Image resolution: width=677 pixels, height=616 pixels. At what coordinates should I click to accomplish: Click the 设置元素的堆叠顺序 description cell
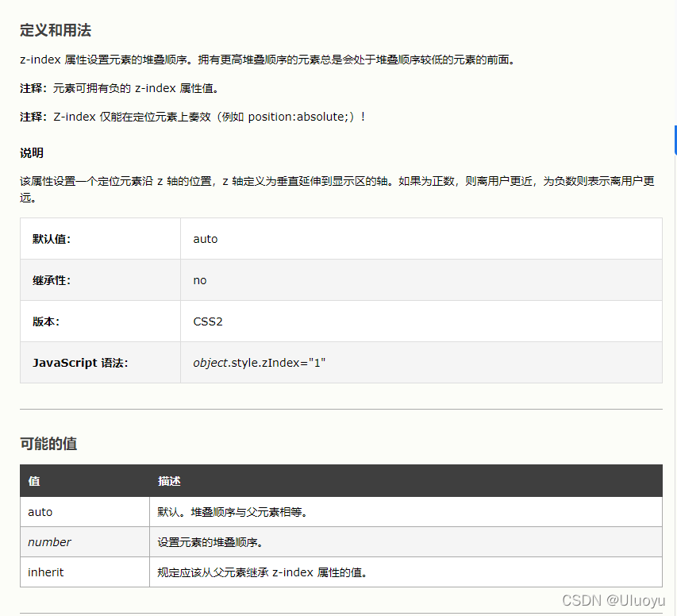[x=406, y=542]
